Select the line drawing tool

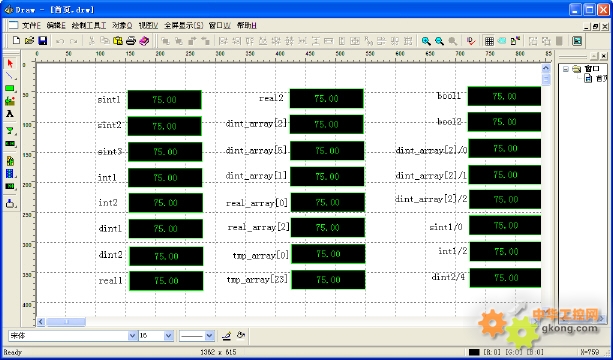10,76
